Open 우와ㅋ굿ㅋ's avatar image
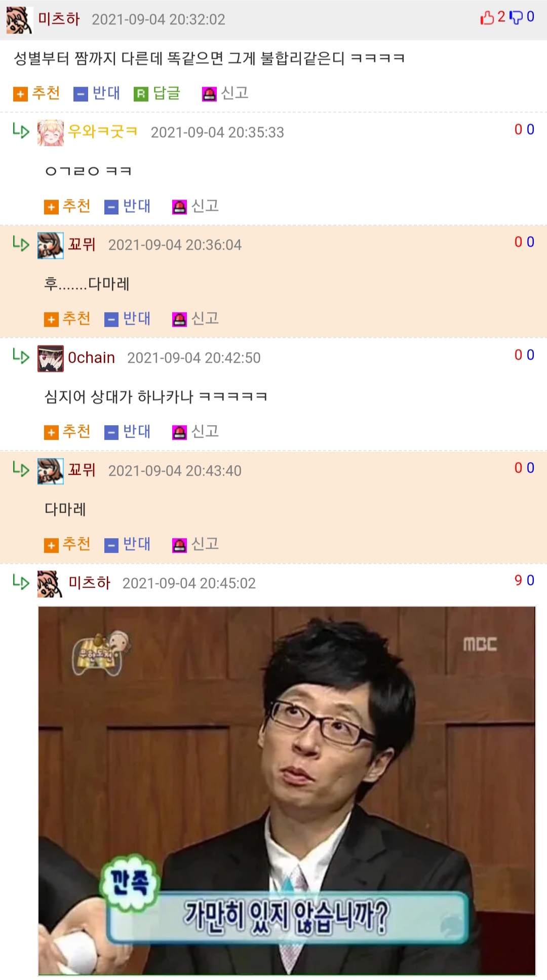Viewport: 547px width, 980px height. point(51,133)
